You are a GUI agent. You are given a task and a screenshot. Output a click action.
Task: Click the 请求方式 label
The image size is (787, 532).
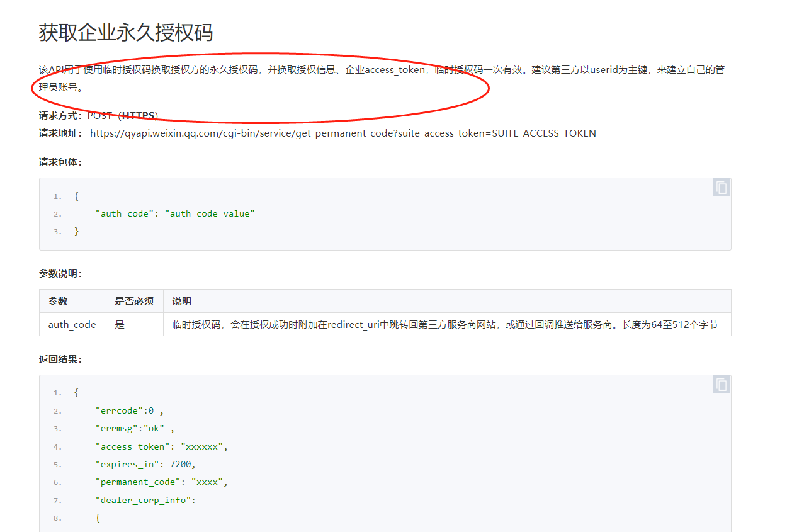60,115
